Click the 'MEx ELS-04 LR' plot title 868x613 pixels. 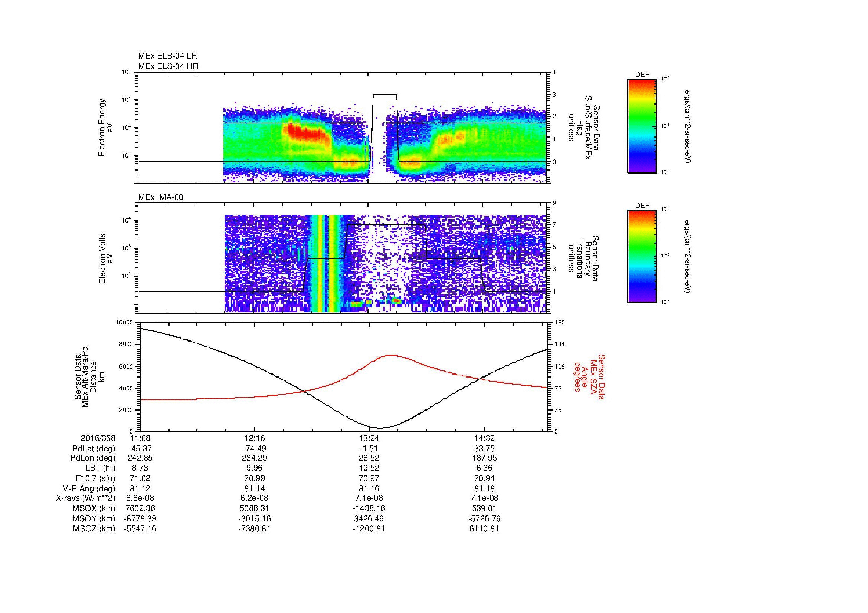coord(167,56)
